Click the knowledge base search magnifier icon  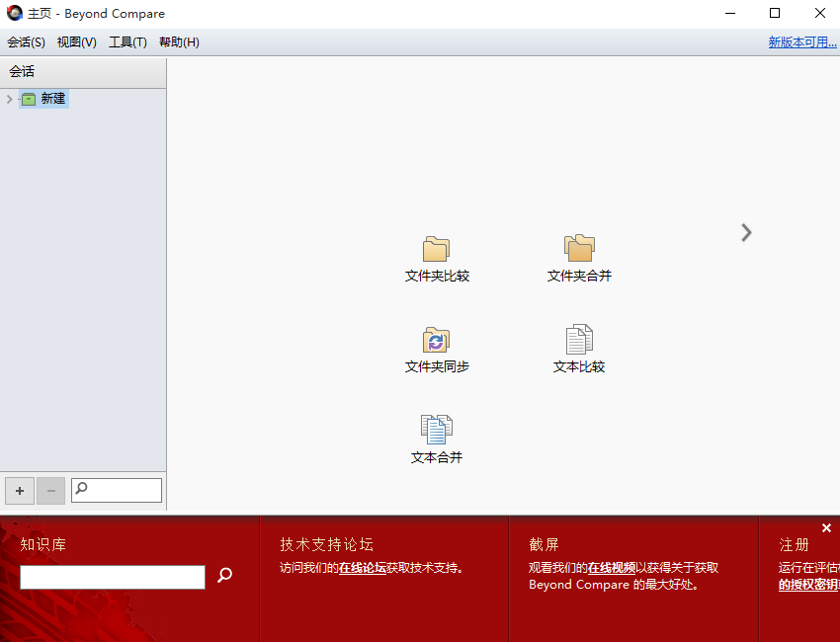(x=224, y=575)
